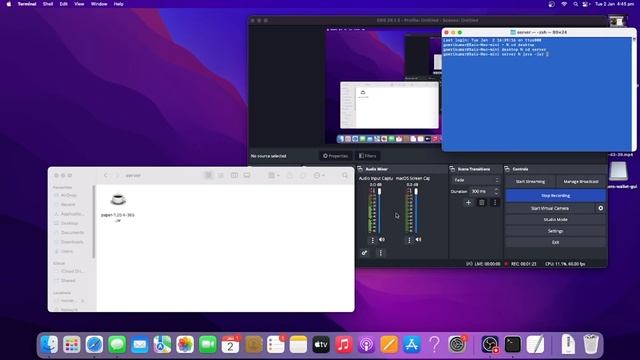Open Audio Mixer bottom options menu
The height and width of the screenshot is (360, 640).
coord(380,253)
